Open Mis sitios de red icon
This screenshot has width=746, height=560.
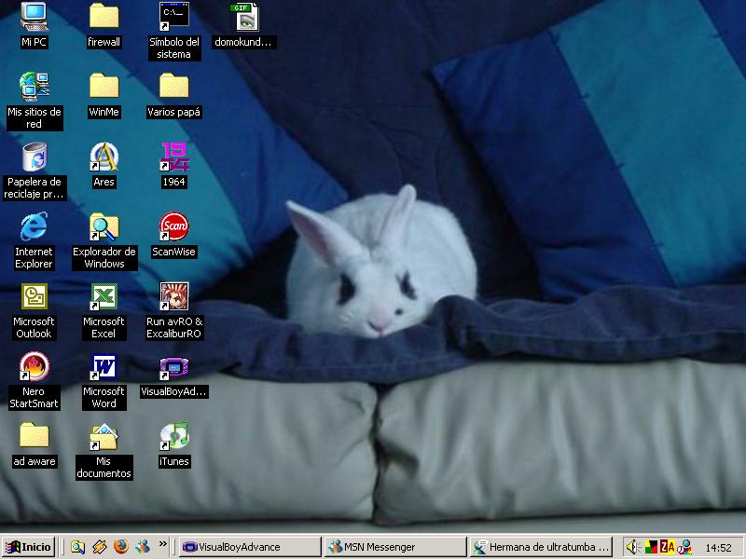coord(35,87)
